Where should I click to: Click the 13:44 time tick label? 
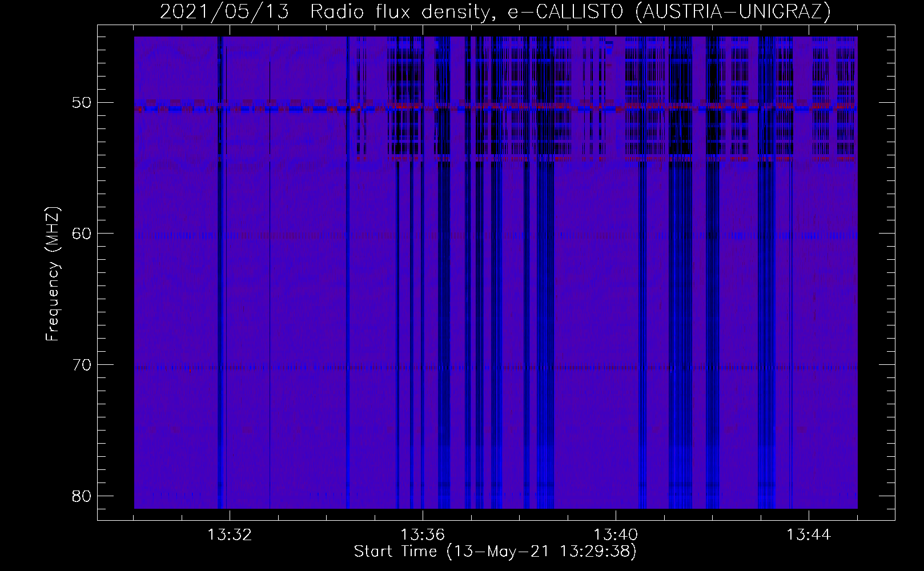coord(809,535)
